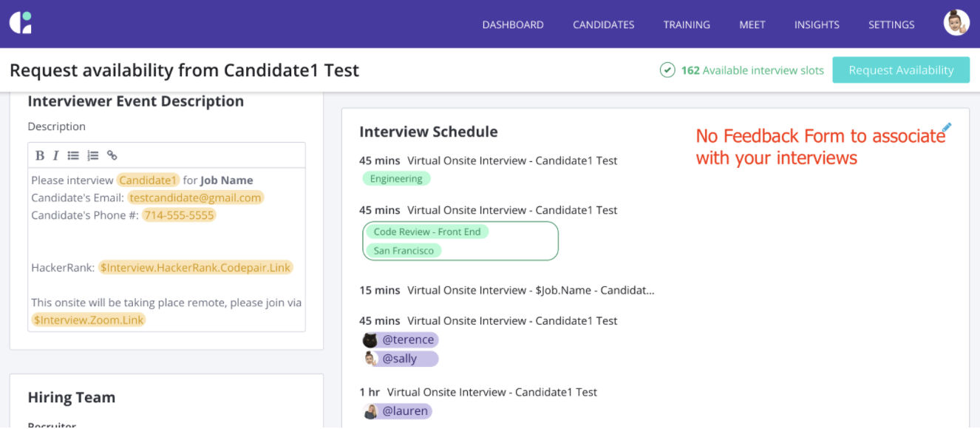Open user profile avatar menu
This screenshot has height=429, width=980.
click(x=956, y=23)
